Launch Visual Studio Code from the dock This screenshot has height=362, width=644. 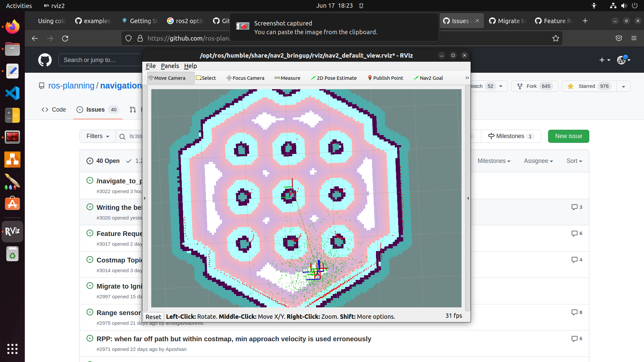coord(12,93)
